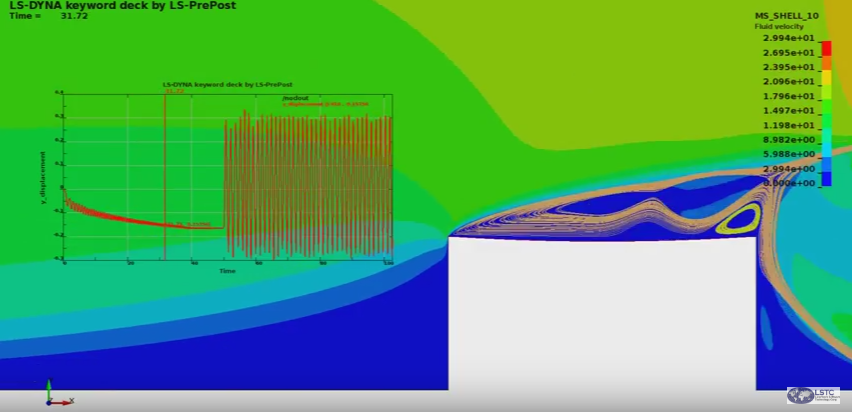
Task: Click the y_displacement axis label
Action: (42, 176)
